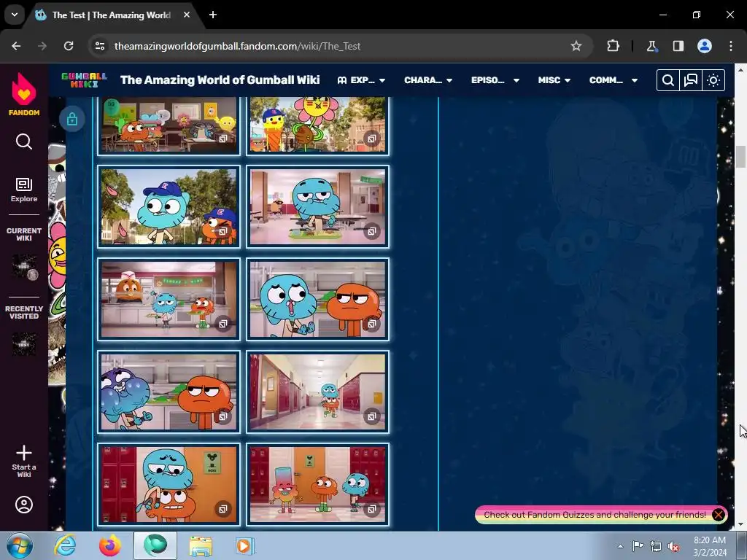Open cafeteria serving line thumbnail
The height and width of the screenshot is (560, 747).
pyautogui.click(x=169, y=299)
